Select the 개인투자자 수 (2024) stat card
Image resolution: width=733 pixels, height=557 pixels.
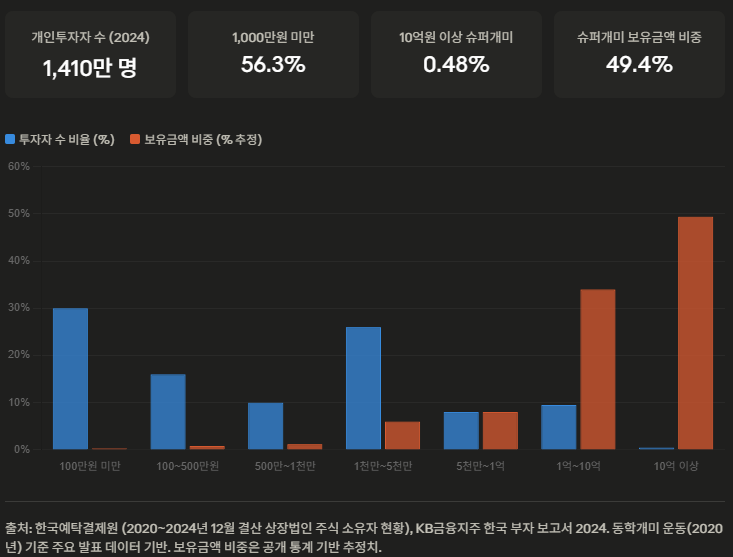pyautogui.click(x=90, y=54)
